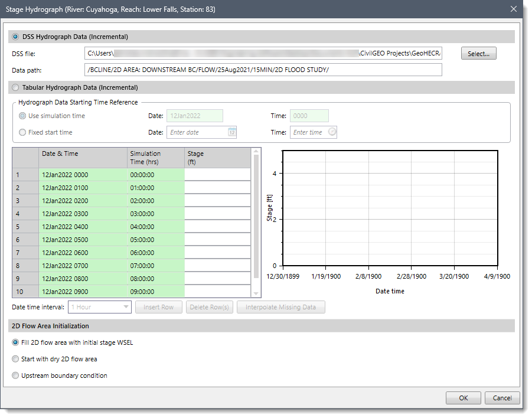Click chart x-axis label '3/20/1900'
Viewport: 532px width, 418px height.
pyautogui.click(x=454, y=276)
